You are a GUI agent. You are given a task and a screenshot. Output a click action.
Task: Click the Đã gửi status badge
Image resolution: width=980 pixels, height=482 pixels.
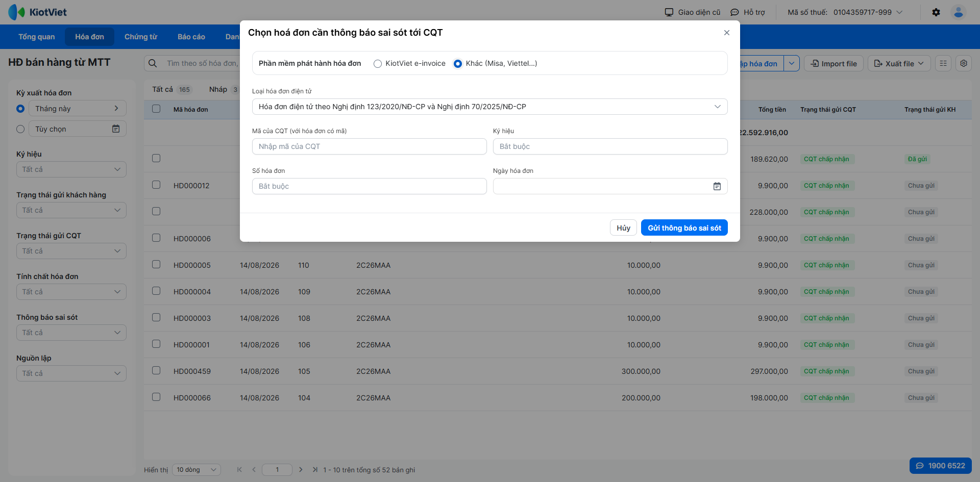point(917,159)
